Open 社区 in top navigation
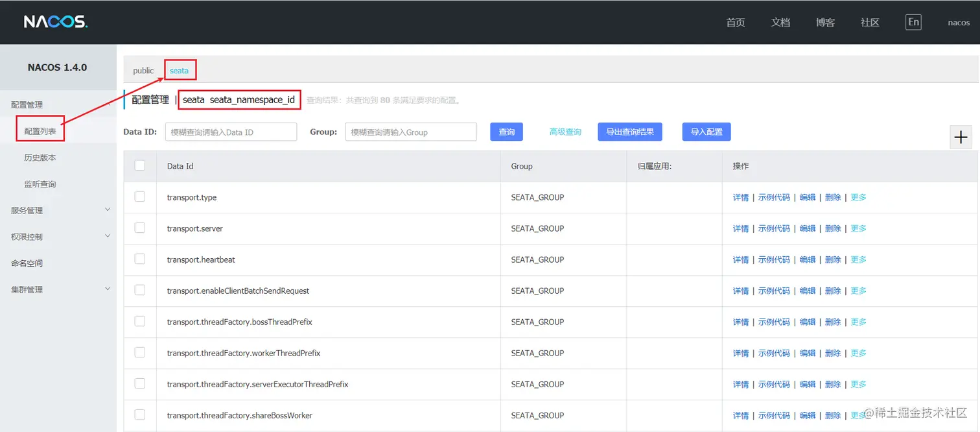Viewport: 980px width, 432px height. (870, 22)
